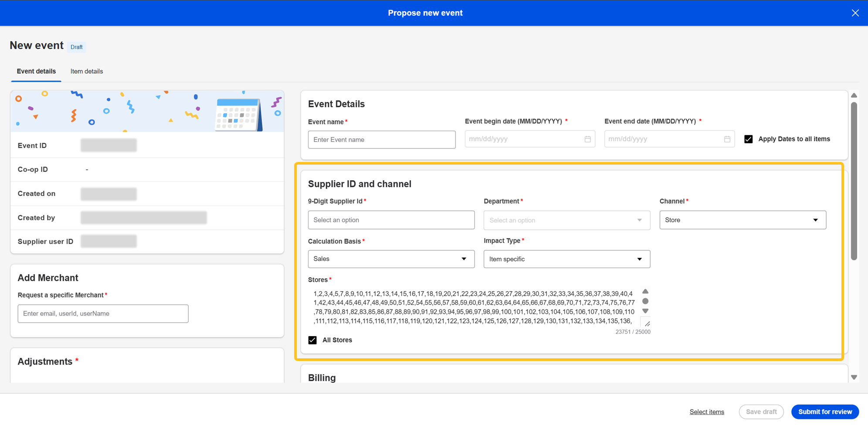Image resolution: width=868 pixels, height=428 pixels.
Task: Expand the Channel dropdown showing Store
Action: [743, 220]
